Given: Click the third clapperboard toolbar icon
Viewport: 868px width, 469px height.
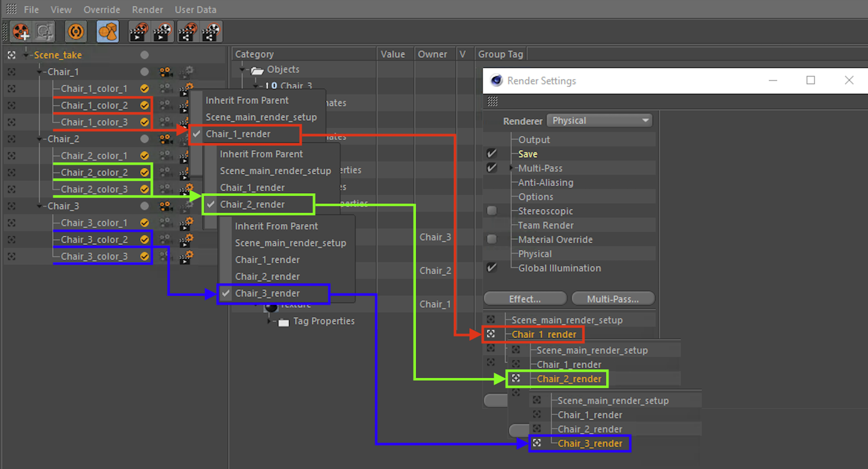Looking at the screenshot, I should click(x=188, y=32).
